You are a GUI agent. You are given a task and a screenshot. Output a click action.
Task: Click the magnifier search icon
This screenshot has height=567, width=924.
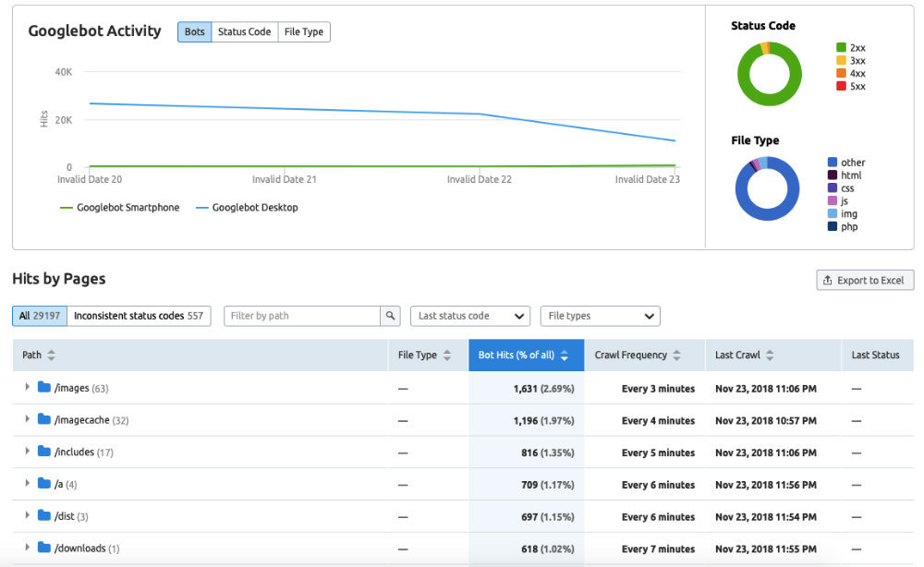[390, 316]
